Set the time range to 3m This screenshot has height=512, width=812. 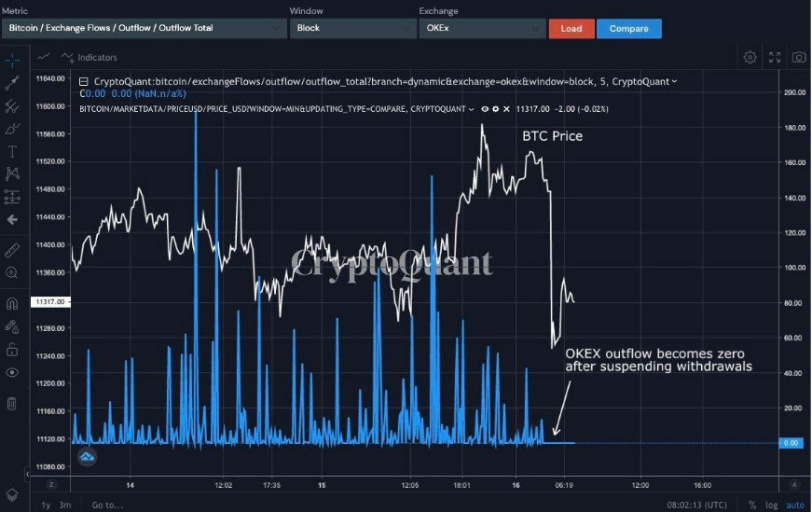pos(64,505)
